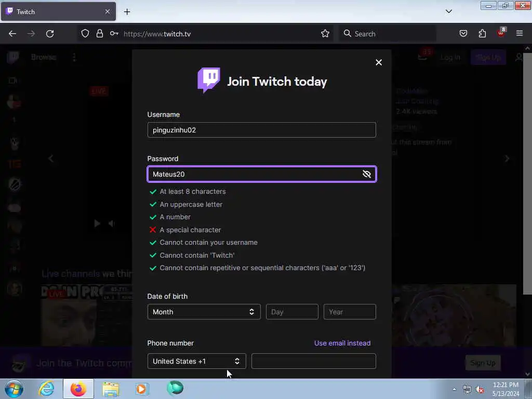Viewport: 532px width, 399px height.
Task: Go back with browser back arrow
Action: (12, 34)
